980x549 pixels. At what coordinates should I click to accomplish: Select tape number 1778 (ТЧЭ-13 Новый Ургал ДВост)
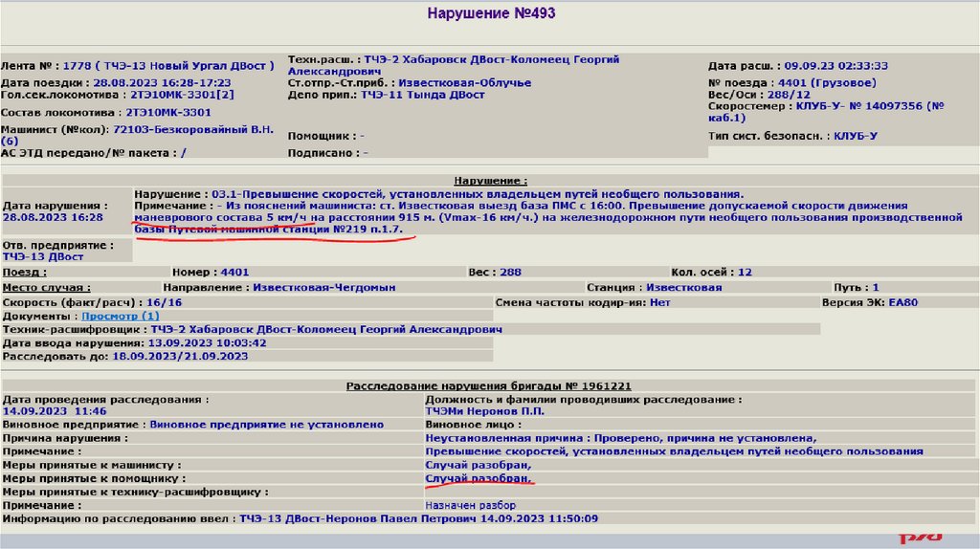pos(168,66)
